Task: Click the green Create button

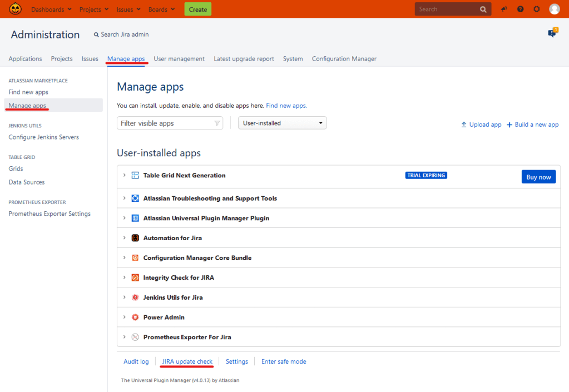Action: pos(197,9)
